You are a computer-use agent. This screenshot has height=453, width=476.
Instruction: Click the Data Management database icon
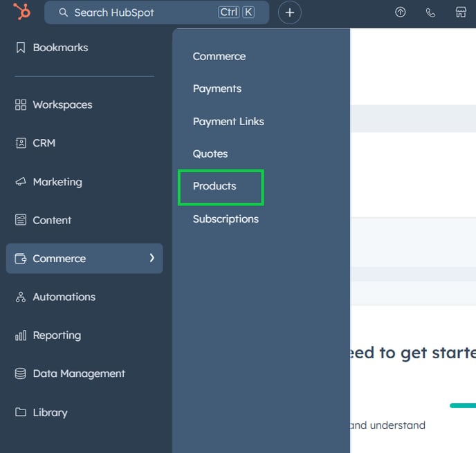tap(20, 373)
